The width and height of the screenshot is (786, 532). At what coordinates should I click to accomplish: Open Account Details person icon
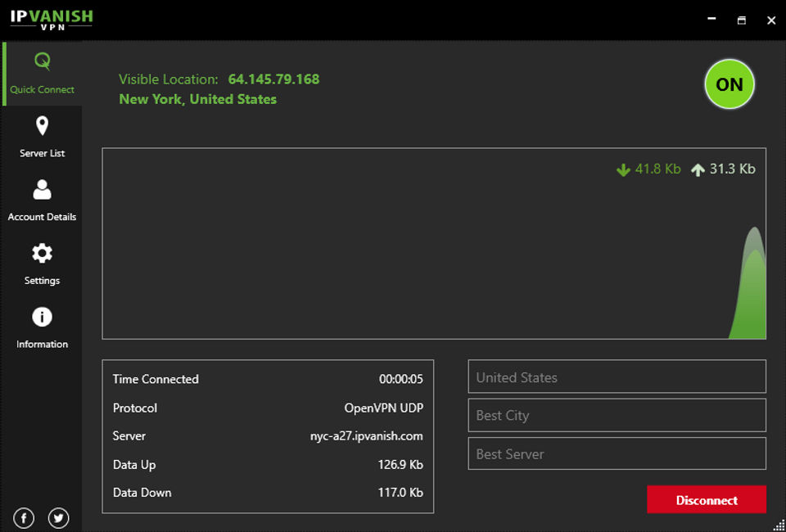pos(42,189)
